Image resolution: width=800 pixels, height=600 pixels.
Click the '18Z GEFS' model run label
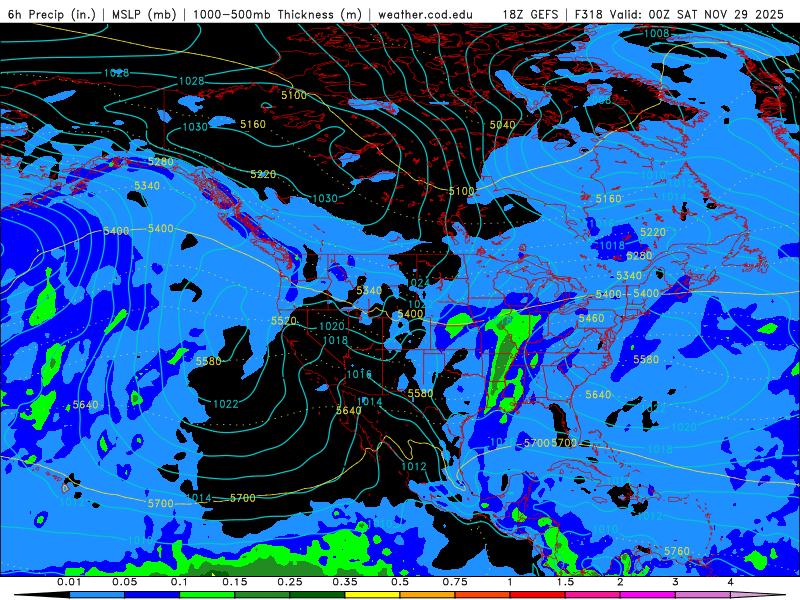530,14
